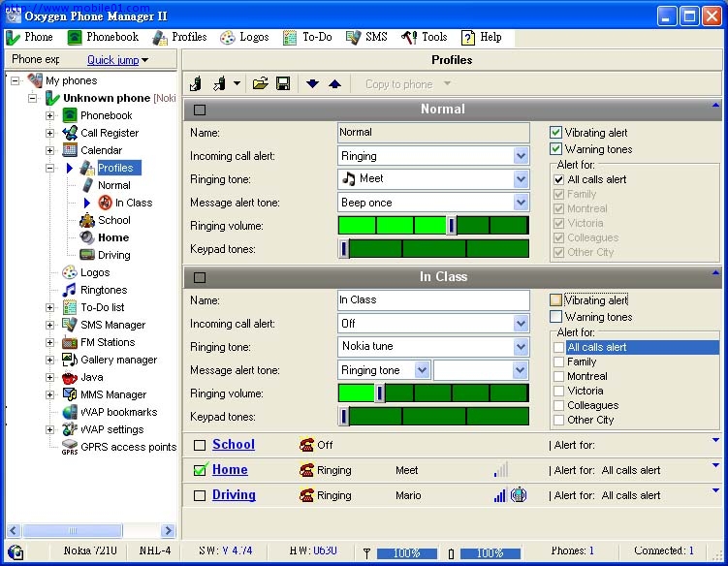Click the School profile link
The image size is (728, 566).
pos(234,444)
